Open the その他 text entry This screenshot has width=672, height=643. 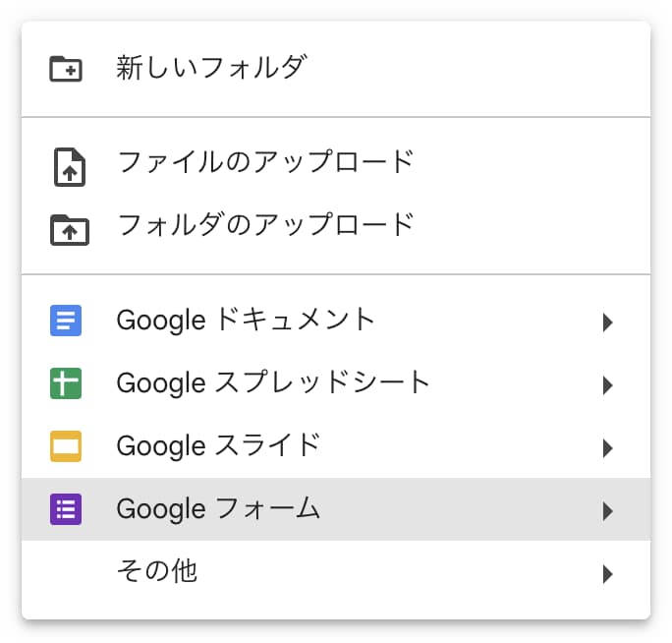click(x=156, y=571)
